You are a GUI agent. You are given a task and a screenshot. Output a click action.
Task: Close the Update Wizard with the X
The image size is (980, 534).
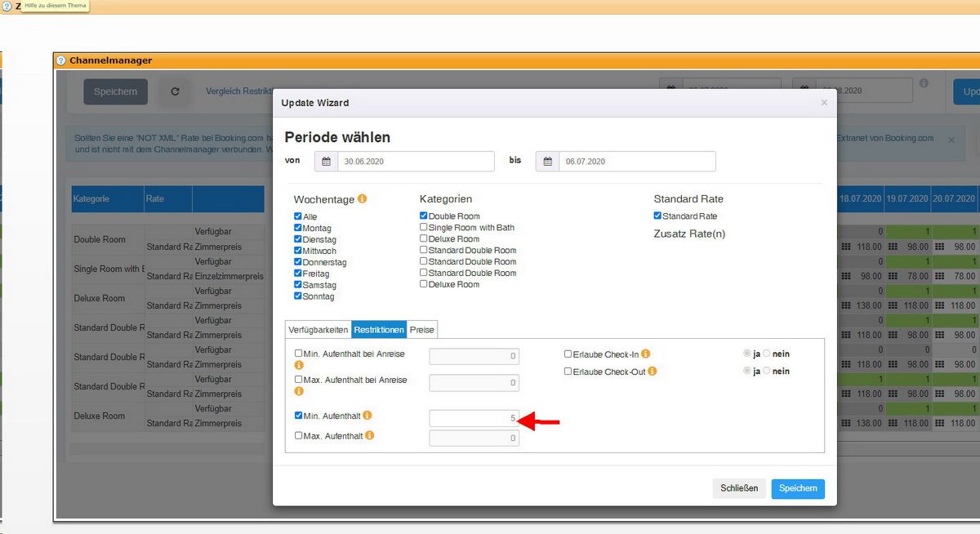tap(824, 103)
